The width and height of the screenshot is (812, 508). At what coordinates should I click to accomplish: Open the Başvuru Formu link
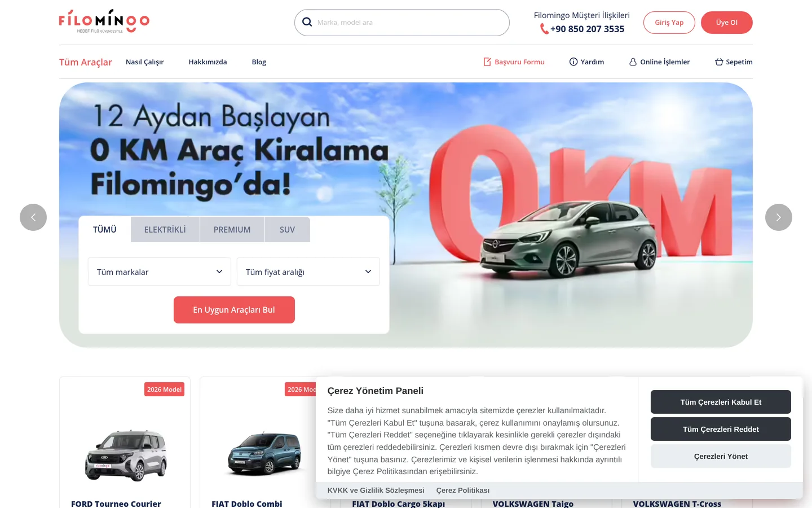pyautogui.click(x=514, y=62)
